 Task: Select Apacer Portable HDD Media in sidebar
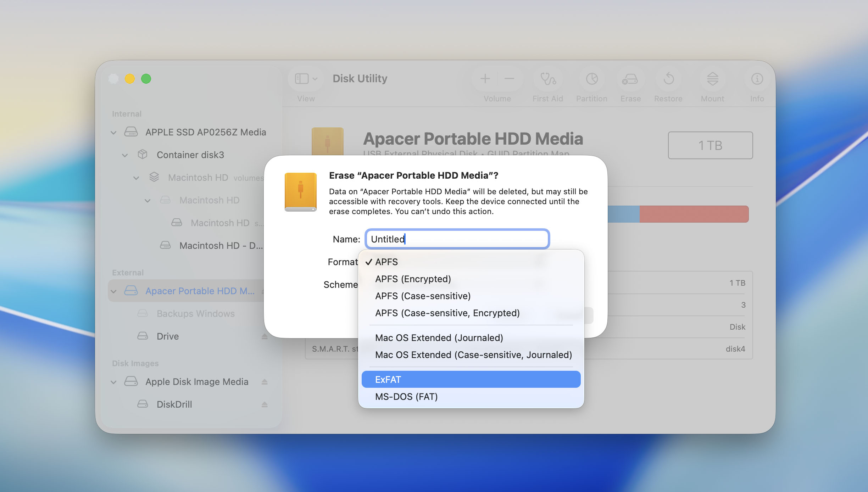tap(200, 291)
